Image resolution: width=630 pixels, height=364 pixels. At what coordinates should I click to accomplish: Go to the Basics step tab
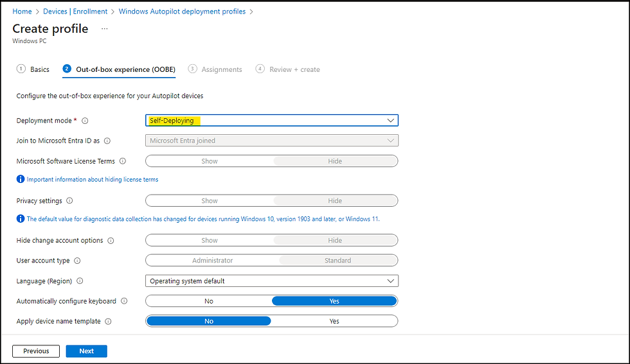[33, 69]
